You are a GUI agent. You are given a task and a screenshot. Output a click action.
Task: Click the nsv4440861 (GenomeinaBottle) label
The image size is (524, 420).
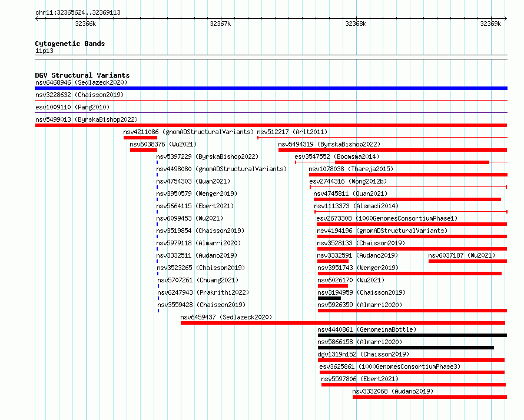[367, 329]
